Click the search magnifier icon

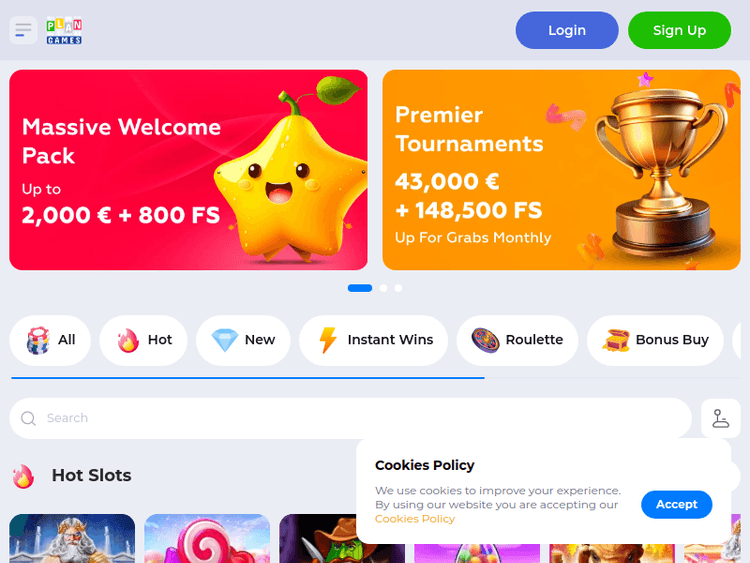28,419
